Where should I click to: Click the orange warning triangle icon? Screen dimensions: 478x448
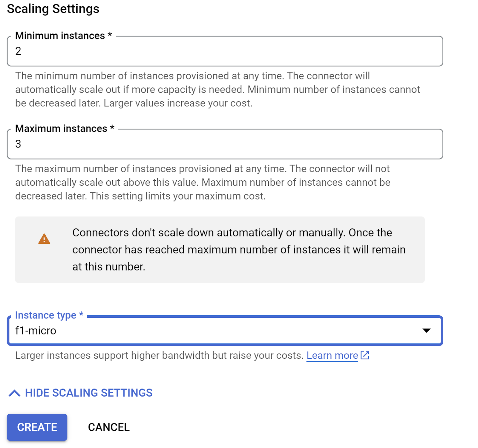pyautogui.click(x=44, y=239)
